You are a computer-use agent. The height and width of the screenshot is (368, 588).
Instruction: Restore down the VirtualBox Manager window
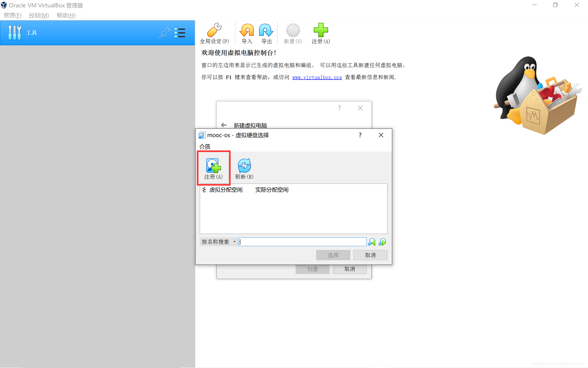pyautogui.click(x=555, y=5)
